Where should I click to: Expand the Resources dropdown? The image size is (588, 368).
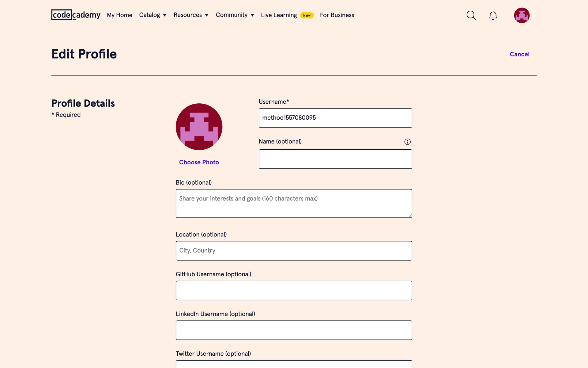191,15
